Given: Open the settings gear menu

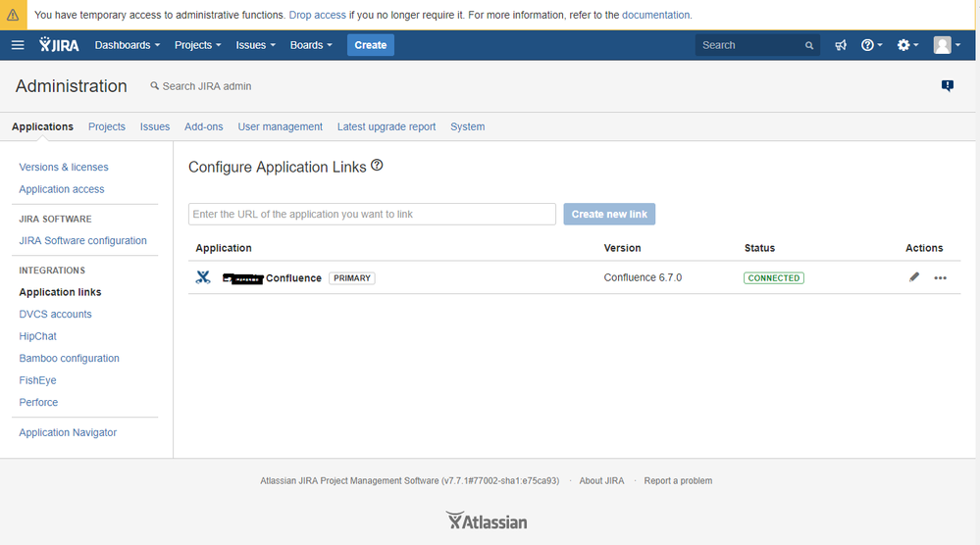Looking at the screenshot, I should (907, 45).
